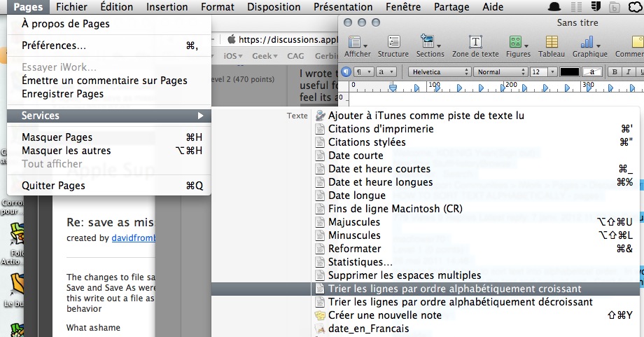Open the Graphique chart icon
644x337 pixels.
pyautogui.click(x=590, y=46)
